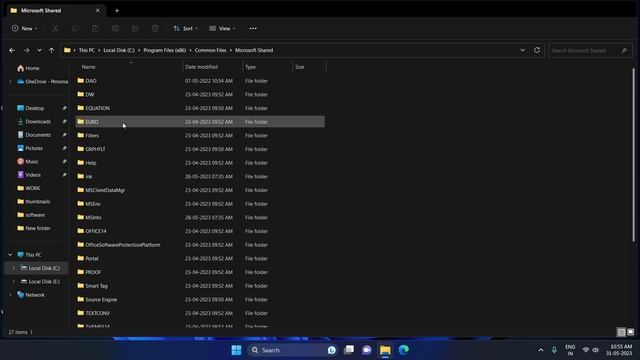Open Pictures in quick access
This screenshot has width=640, height=360.
tap(34, 148)
